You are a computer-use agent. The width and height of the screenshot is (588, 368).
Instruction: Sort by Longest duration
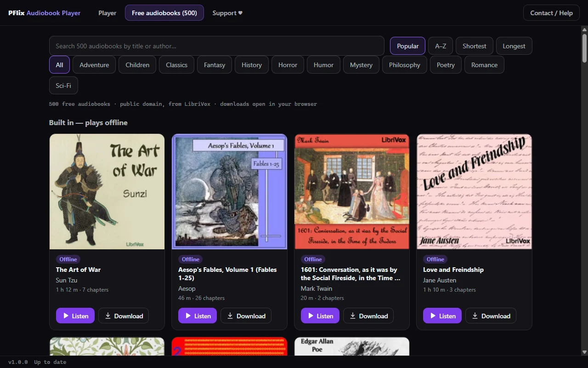click(514, 46)
